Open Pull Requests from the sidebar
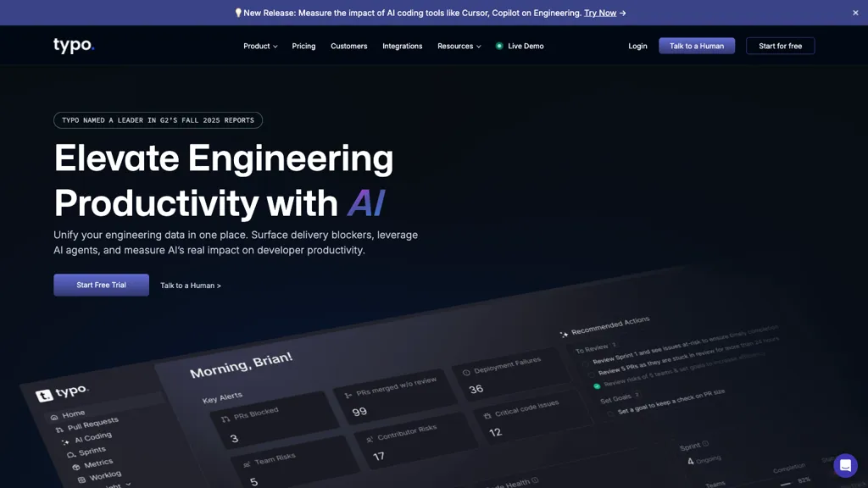Screen dimensions: 868x488 point(92,424)
